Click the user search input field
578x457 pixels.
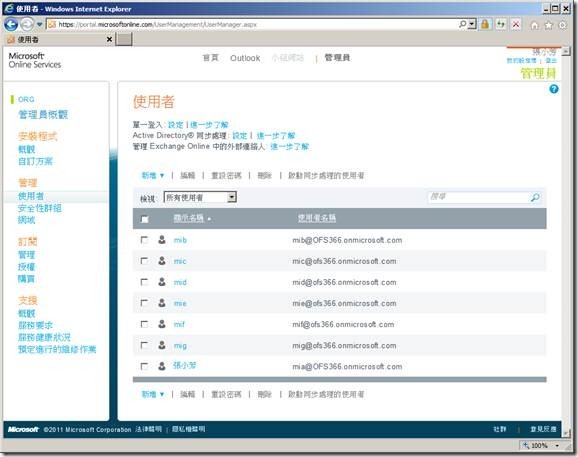pyautogui.click(x=478, y=197)
